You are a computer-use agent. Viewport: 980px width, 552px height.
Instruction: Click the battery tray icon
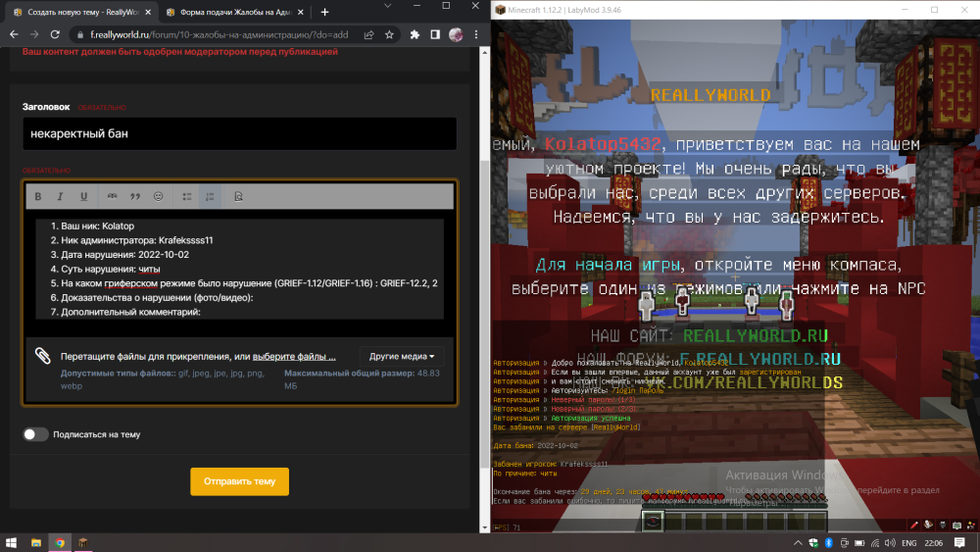[859, 542]
